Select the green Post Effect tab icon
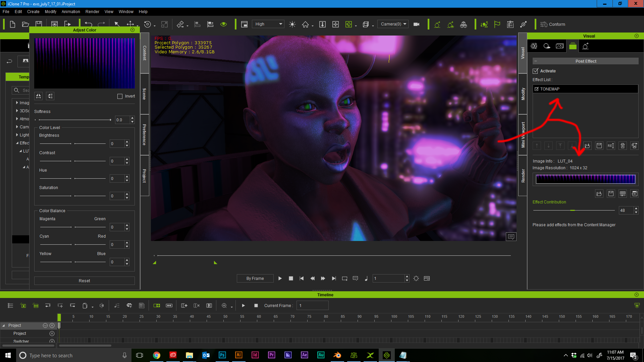The image size is (644, 362). coord(573,46)
